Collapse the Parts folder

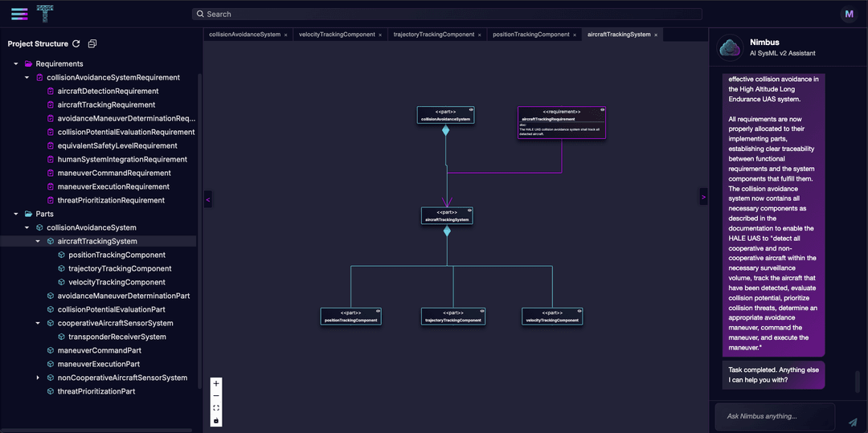pyautogui.click(x=15, y=214)
